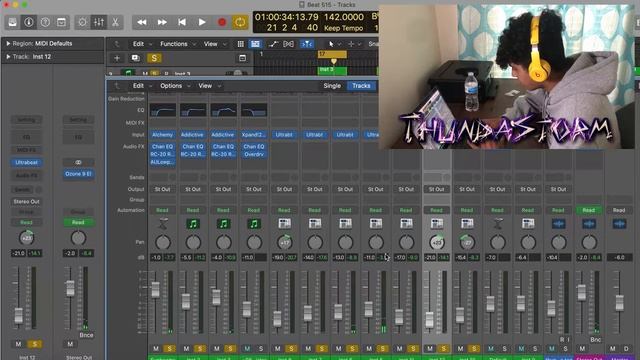
Task: Open green Read menu on Stereo Out strip
Action: coord(589,210)
